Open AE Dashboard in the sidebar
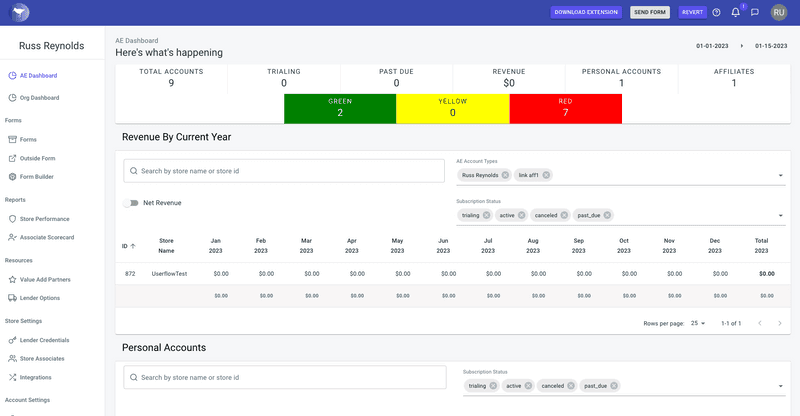Image resolution: width=800 pixels, height=416 pixels. tap(38, 76)
